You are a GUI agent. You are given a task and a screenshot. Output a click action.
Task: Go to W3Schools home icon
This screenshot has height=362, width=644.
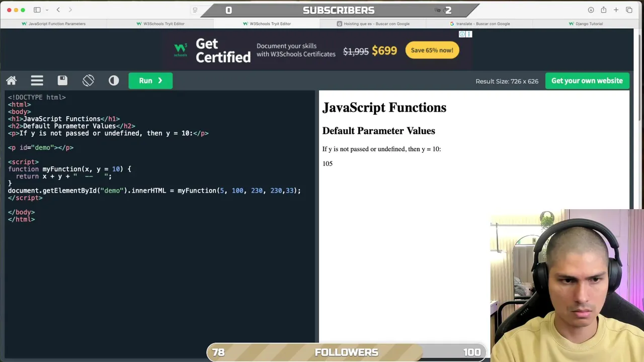(11, 80)
